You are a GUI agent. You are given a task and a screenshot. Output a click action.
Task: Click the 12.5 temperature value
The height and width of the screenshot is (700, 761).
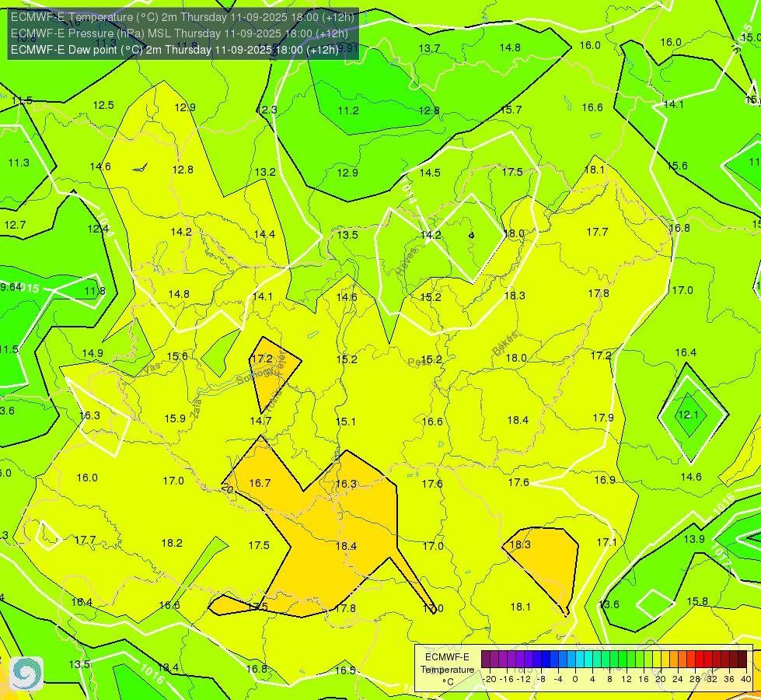103,105
